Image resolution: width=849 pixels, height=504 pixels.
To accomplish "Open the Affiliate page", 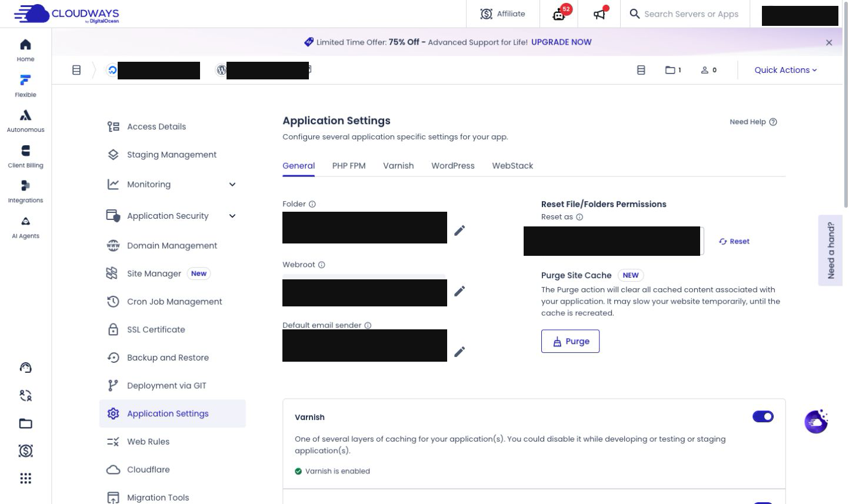I will (x=503, y=14).
